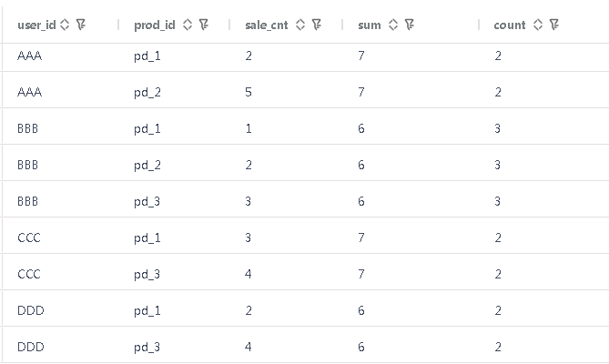Click the filter icon on count column
This screenshot has width=609, height=364.
tap(553, 25)
